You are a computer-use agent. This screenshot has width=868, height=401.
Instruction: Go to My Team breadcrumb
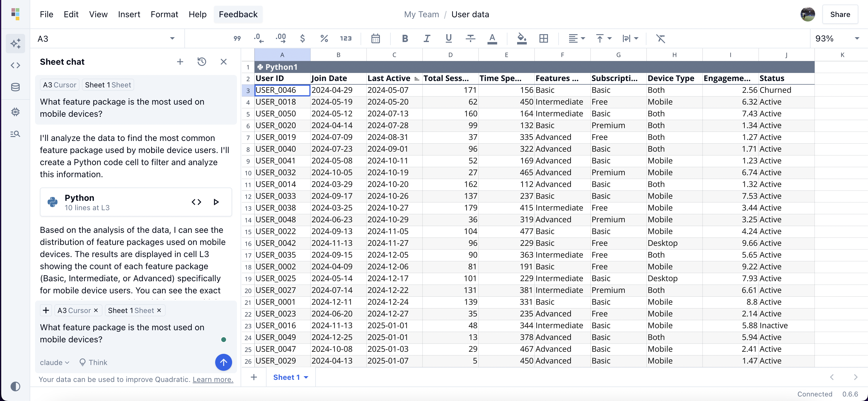[x=422, y=14]
